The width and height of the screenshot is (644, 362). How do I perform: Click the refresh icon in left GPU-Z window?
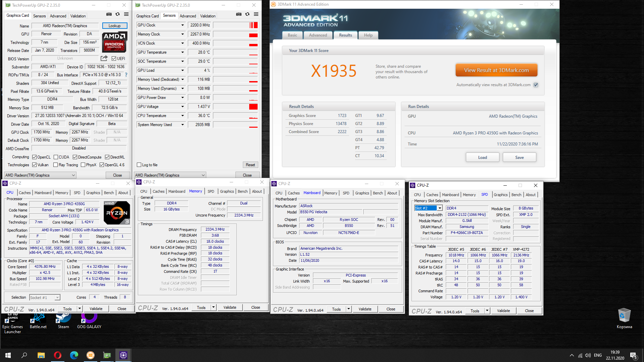(x=118, y=14)
